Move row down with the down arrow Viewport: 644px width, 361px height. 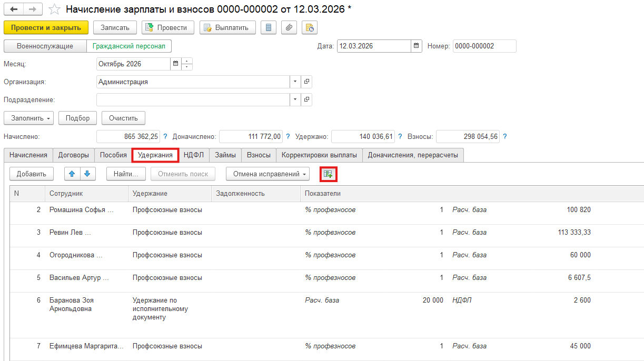(x=87, y=174)
